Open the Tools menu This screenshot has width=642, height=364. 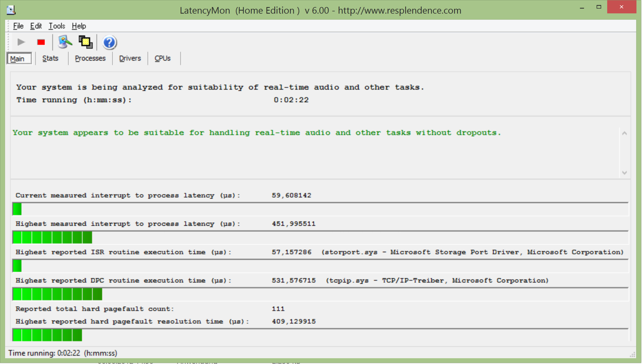click(57, 26)
